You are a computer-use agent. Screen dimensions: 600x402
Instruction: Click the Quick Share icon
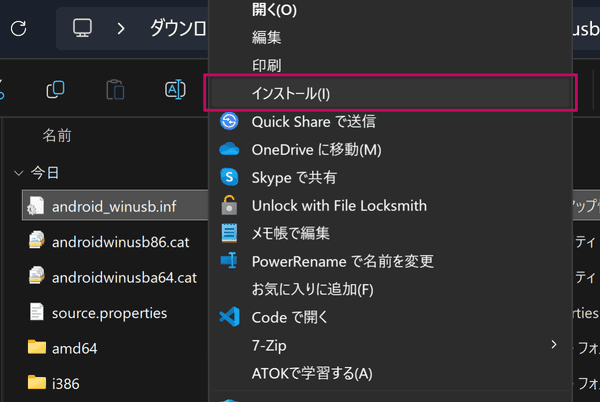[x=229, y=121]
